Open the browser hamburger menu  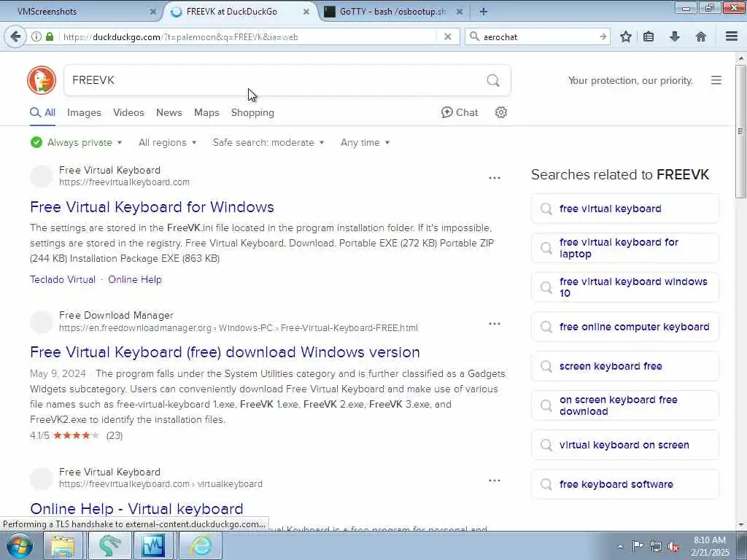[732, 36]
